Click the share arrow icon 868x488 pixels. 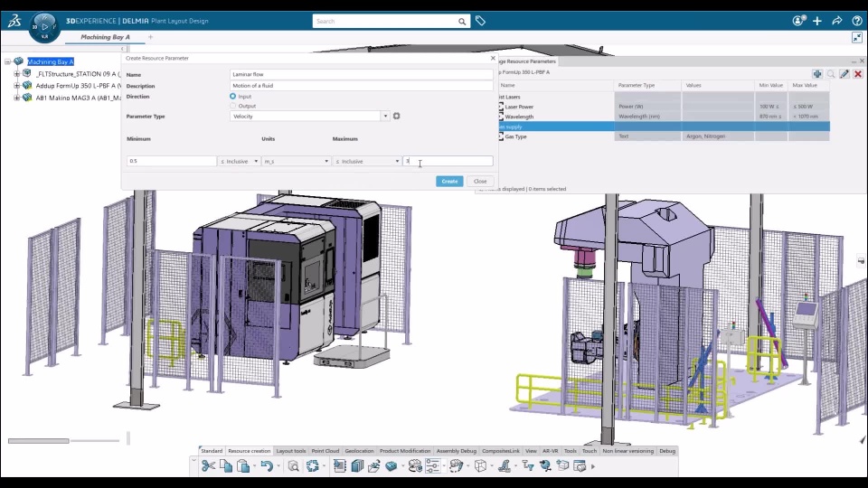point(837,21)
